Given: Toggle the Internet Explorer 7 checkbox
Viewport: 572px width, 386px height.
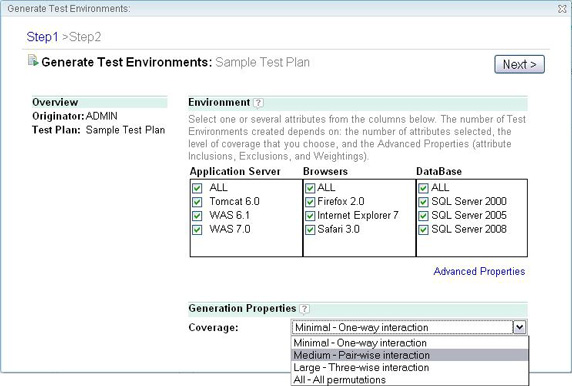Looking at the screenshot, I should click(310, 216).
